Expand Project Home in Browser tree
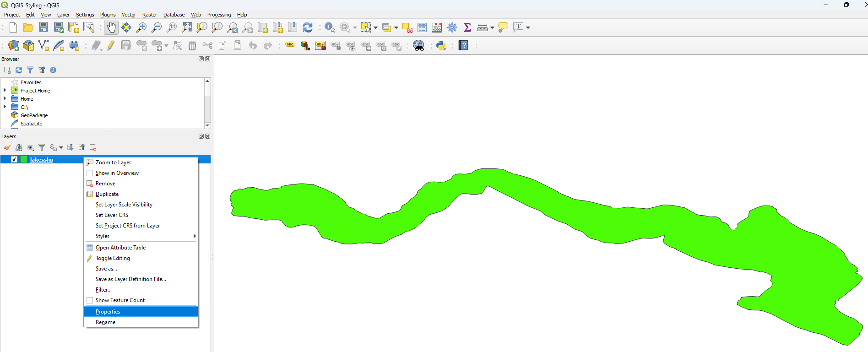 point(5,90)
